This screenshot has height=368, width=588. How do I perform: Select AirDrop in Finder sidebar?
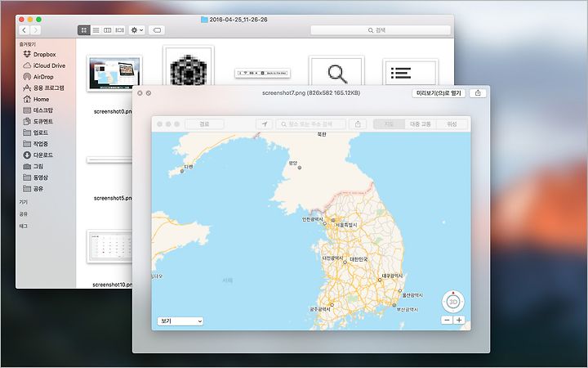(x=38, y=77)
